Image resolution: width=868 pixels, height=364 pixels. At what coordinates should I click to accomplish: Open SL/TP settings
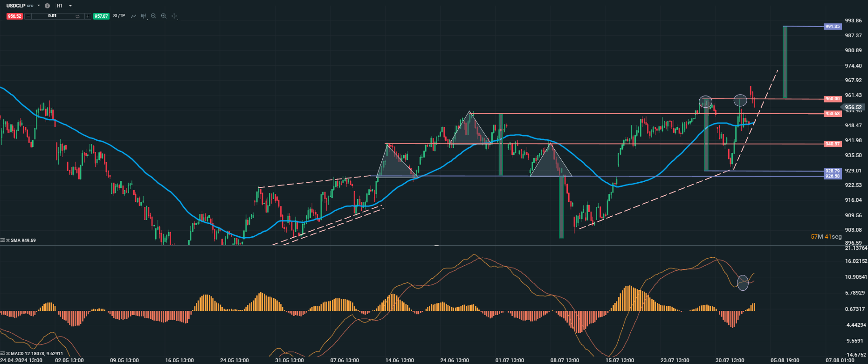point(119,16)
